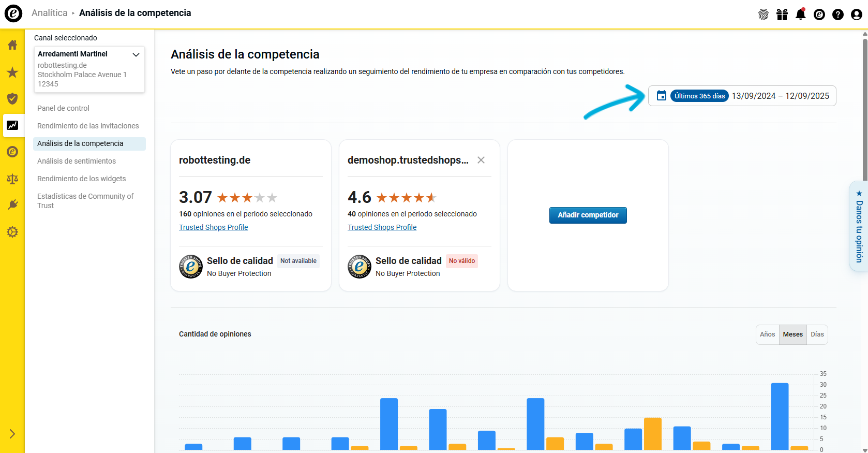Open the plug integrations sidebar icon
The height and width of the screenshot is (453, 868).
pyautogui.click(x=12, y=205)
